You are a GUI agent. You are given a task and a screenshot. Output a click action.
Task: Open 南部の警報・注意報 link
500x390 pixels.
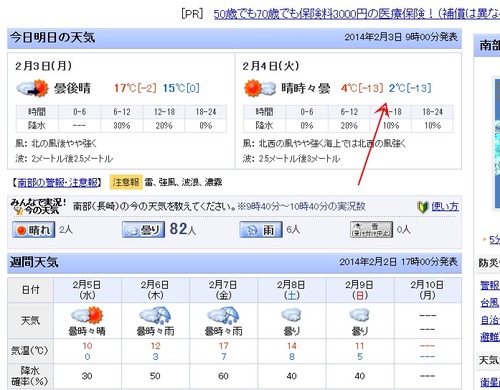58,182
